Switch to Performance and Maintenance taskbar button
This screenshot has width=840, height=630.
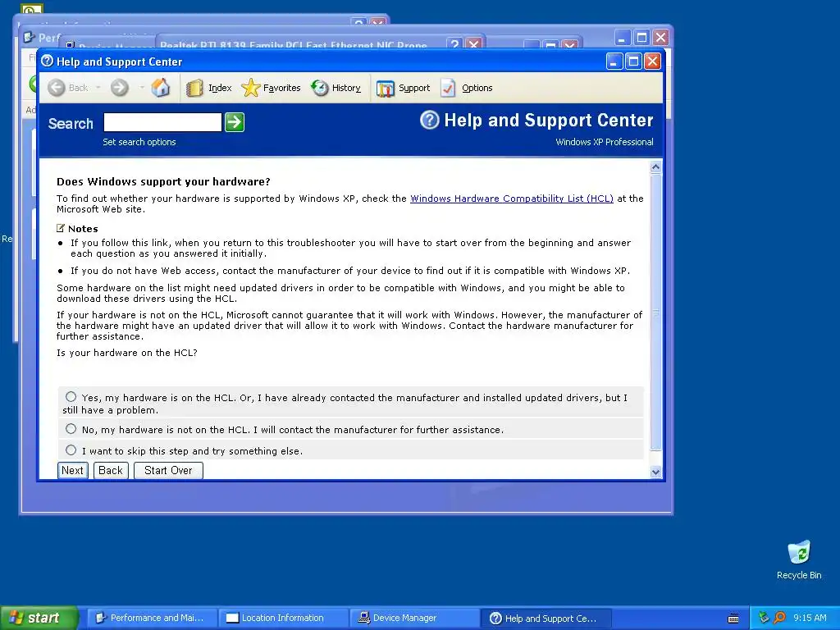[x=152, y=619]
